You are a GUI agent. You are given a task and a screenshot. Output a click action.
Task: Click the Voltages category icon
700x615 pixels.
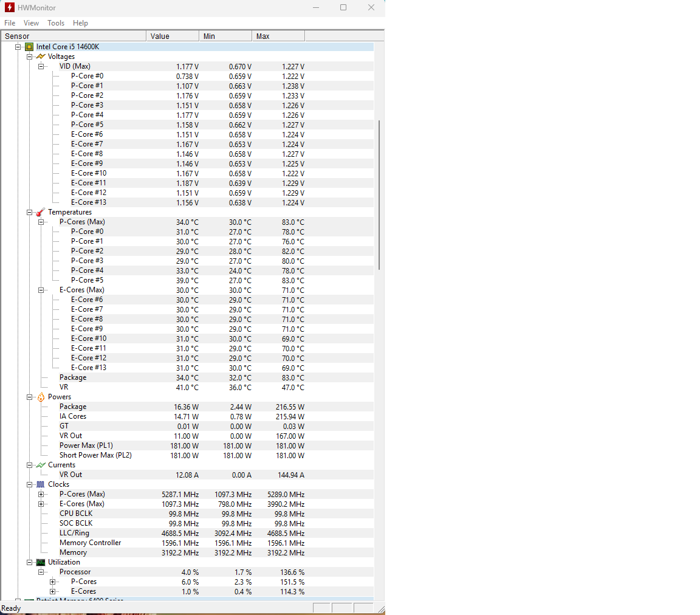click(x=41, y=57)
